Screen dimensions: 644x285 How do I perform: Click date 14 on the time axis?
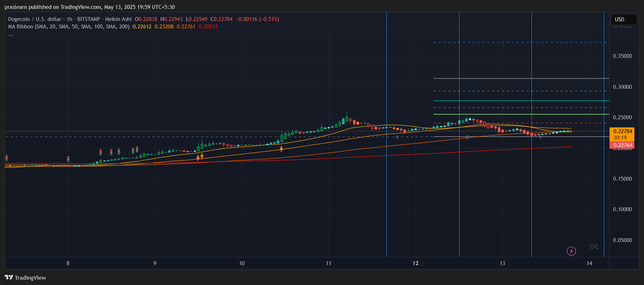tap(589, 263)
